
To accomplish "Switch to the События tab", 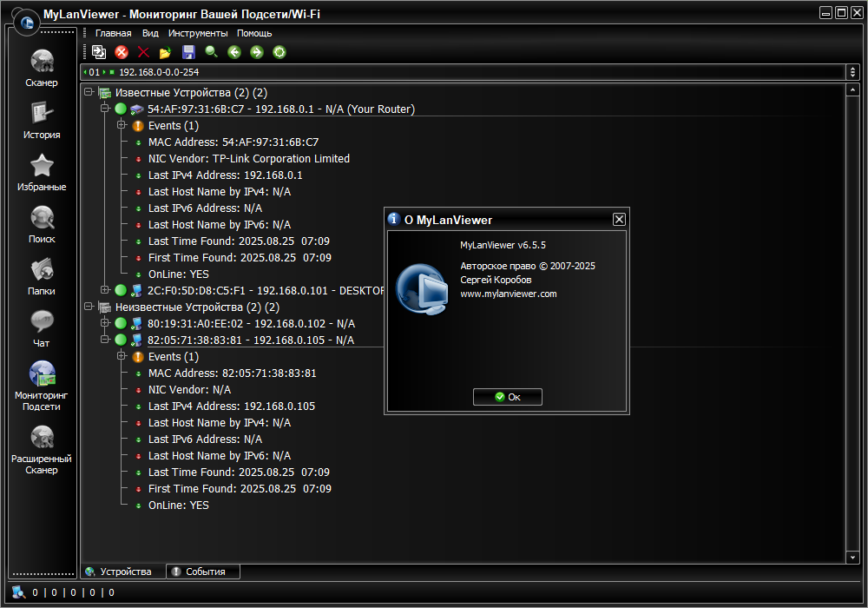I will (x=203, y=572).
